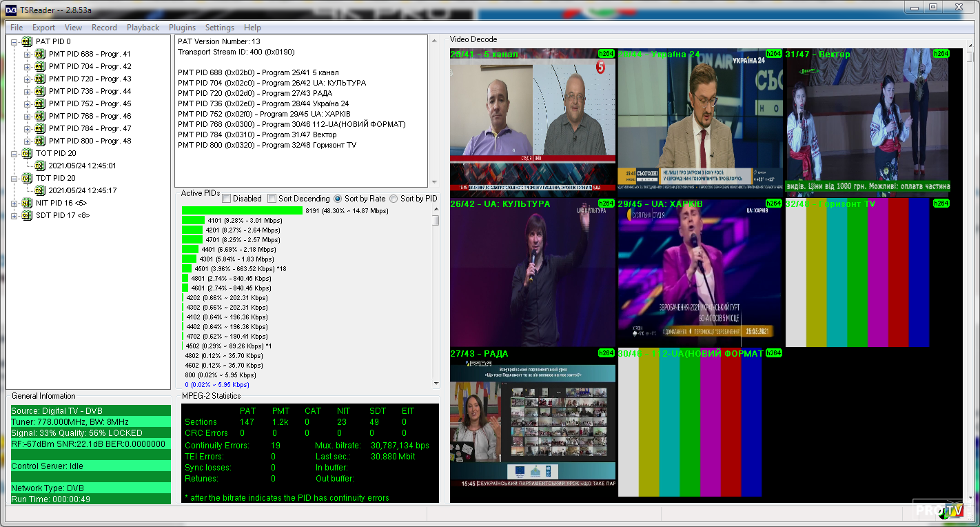Screen dimensions: 980x527
Task: Click the TOT icon beside TOT PID 20
Action: click(26, 153)
